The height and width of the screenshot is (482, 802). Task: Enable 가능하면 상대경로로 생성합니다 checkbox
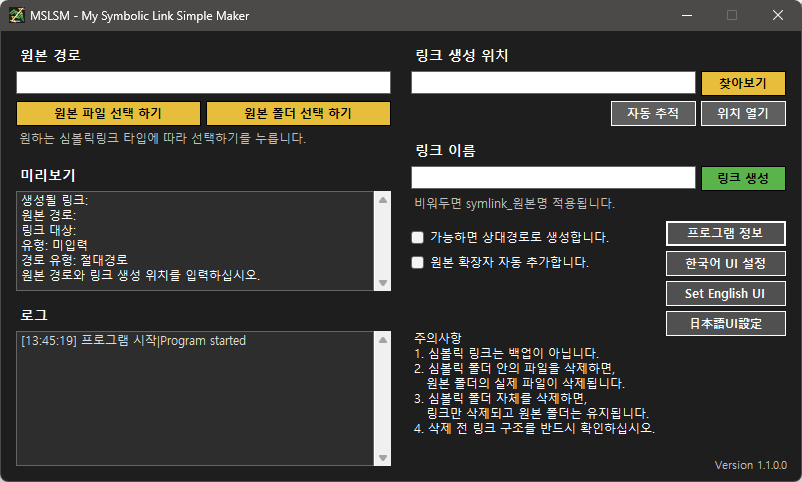tap(417, 237)
